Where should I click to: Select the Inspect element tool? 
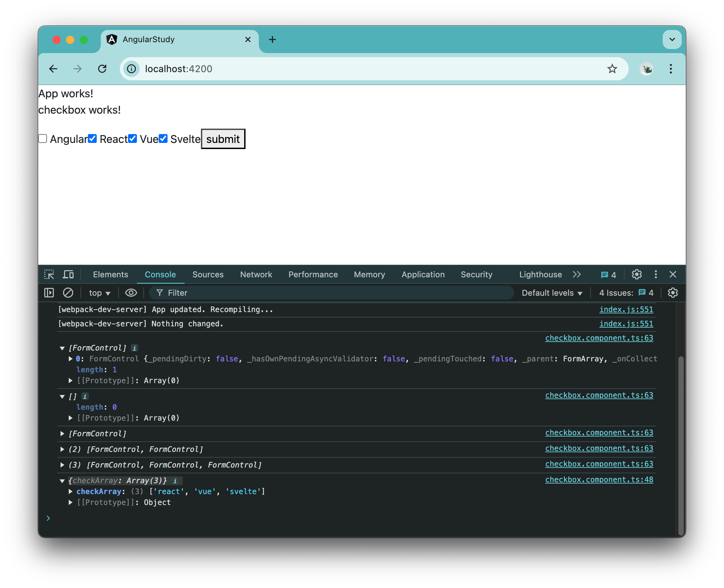click(49, 274)
